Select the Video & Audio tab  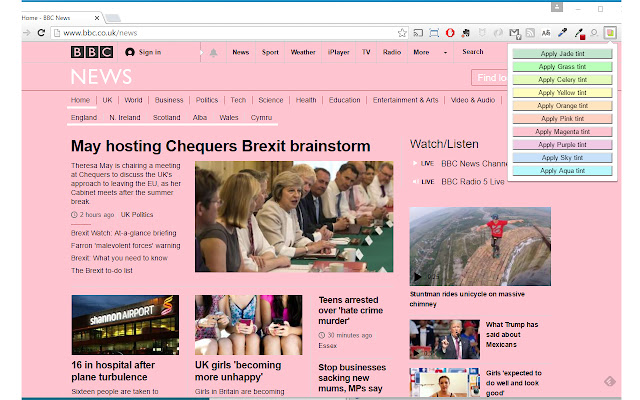pyautogui.click(x=473, y=100)
